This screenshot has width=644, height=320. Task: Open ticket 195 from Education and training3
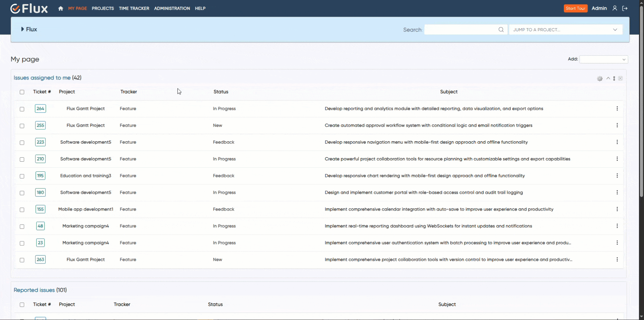pyautogui.click(x=40, y=175)
